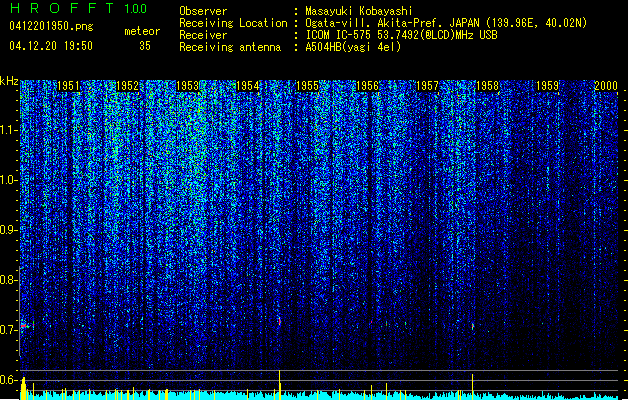
Task: Select observer name Masayuki Kobayashi
Action: [358, 11]
